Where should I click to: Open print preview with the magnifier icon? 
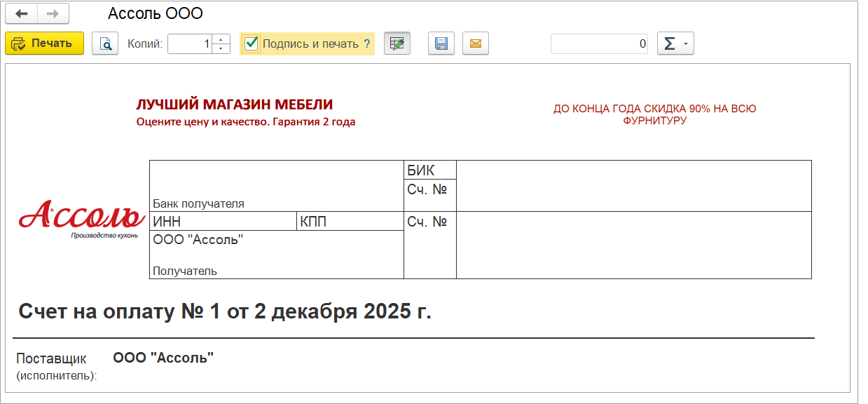tap(104, 43)
